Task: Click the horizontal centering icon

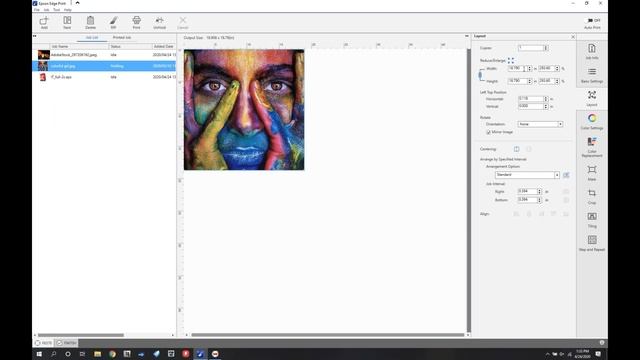Action: click(516, 149)
